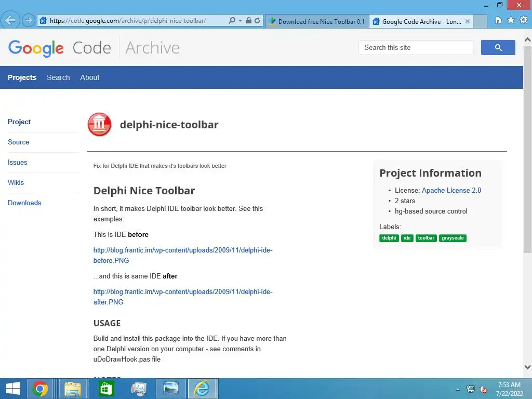Click the blue search magnifier button
532x399 pixels.
498,47
